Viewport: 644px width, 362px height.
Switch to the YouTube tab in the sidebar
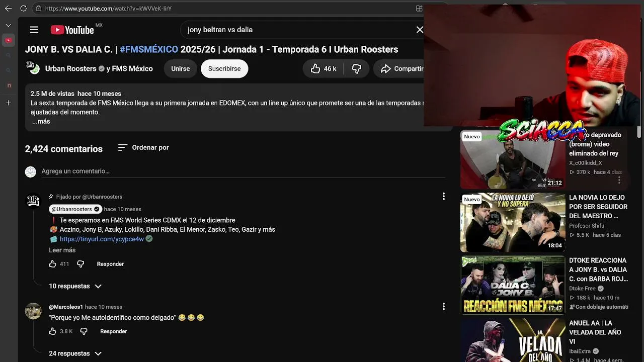pos(9,40)
